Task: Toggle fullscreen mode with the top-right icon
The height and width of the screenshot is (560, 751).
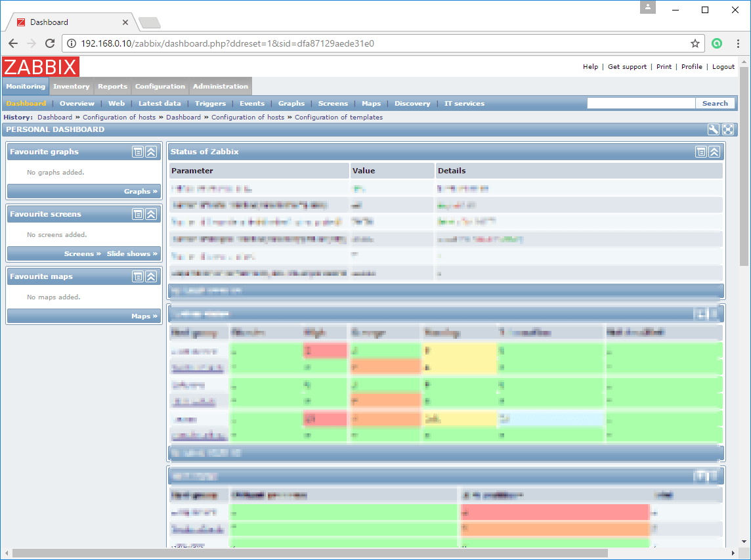Action: click(x=727, y=129)
